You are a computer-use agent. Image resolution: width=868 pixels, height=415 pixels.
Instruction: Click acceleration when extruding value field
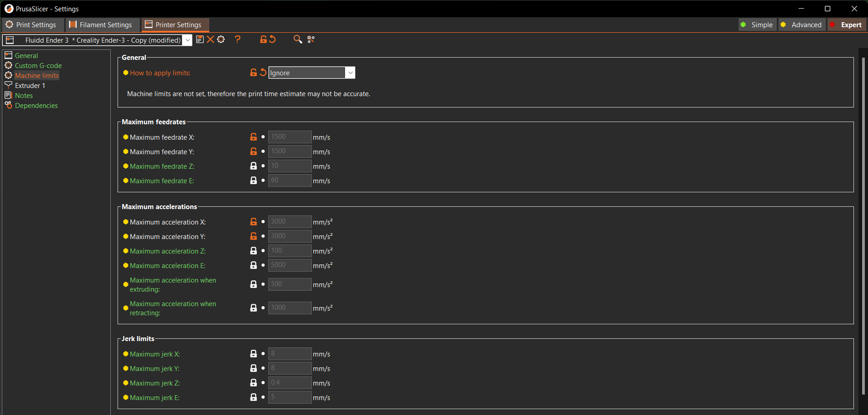click(290, 284)
